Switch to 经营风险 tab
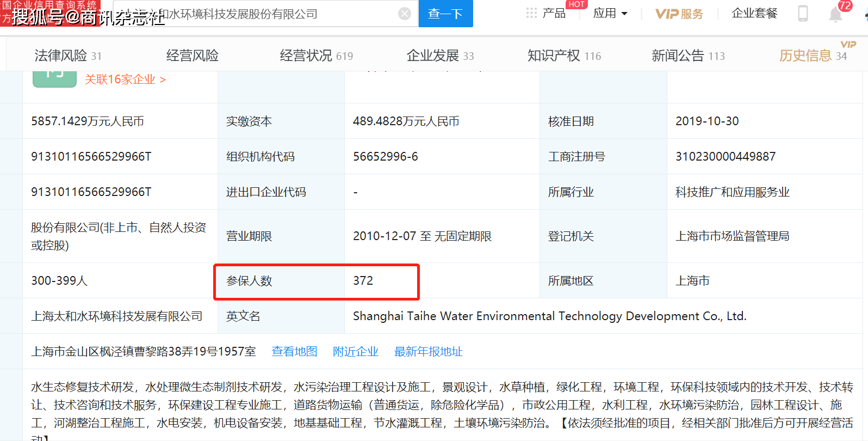This screenshot has height=441, width=868. pos(193,56)
